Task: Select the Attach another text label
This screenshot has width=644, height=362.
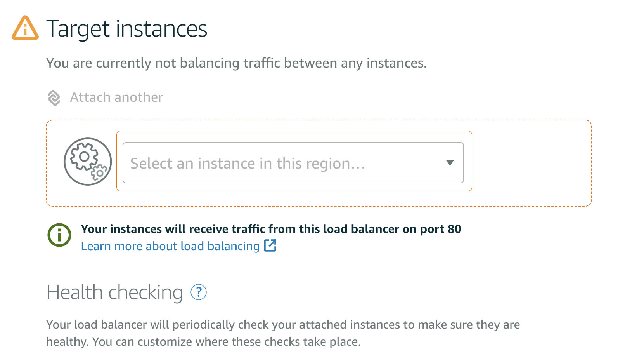Action: [x=116, y=97]
